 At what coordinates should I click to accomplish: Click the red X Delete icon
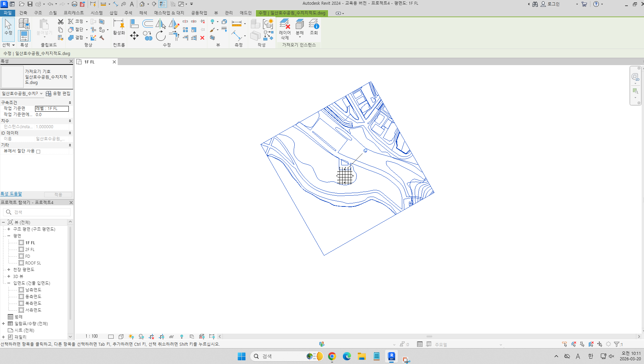click(202, 38)
